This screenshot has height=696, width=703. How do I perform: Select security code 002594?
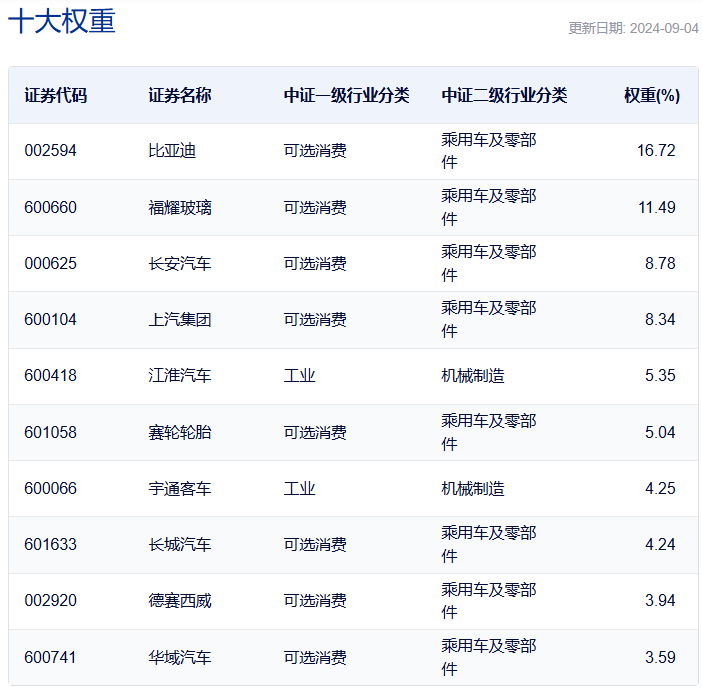click(51, 151)
